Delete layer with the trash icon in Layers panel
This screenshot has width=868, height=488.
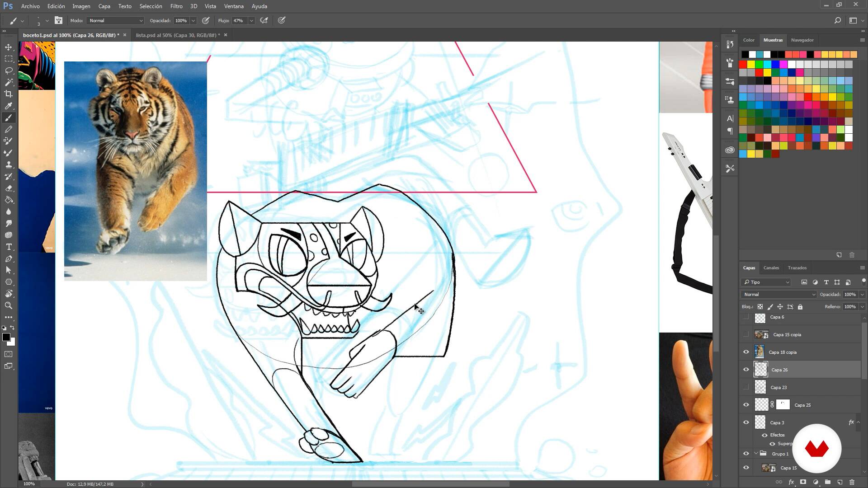click(x=852, y=482)
